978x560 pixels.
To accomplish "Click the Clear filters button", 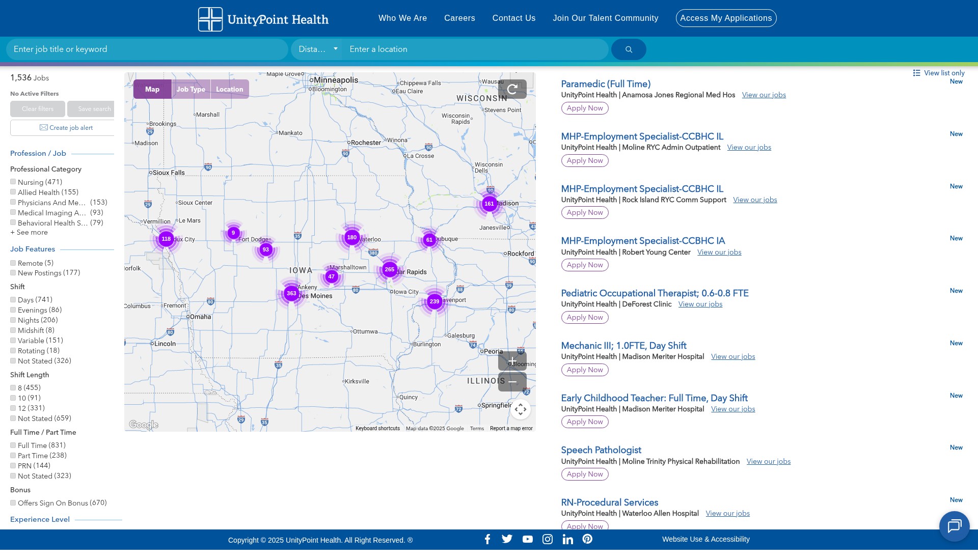I will 38,109.
